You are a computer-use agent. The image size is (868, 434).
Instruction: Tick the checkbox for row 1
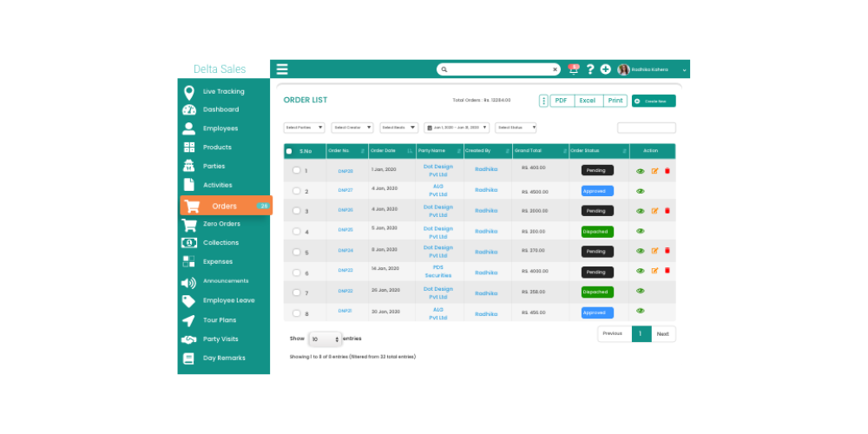coord(296,170)
